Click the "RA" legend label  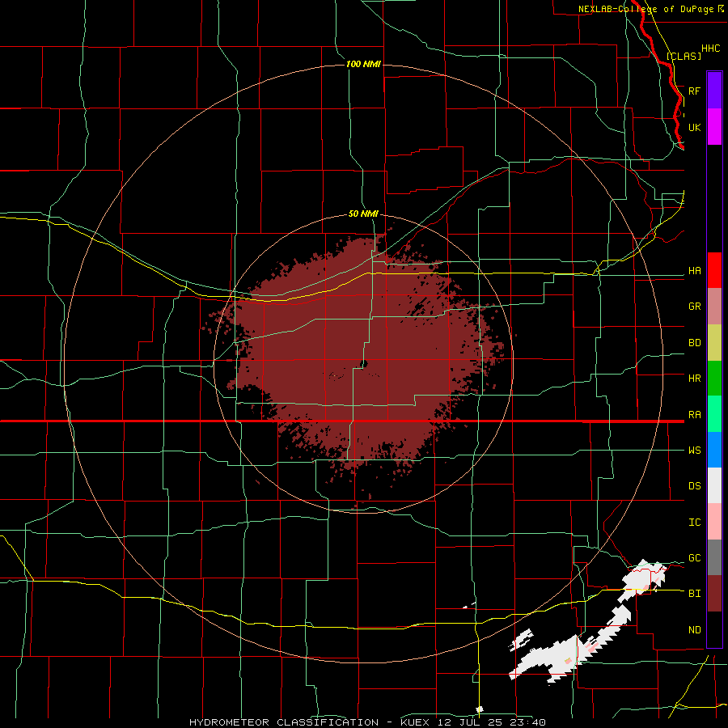pos(694,415)
